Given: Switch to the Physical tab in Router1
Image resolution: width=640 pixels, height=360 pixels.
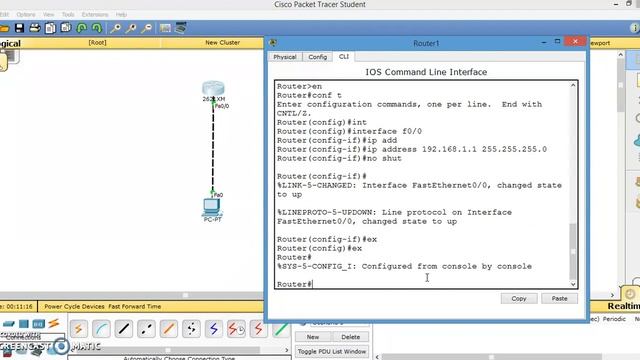Looking at the screenshot, I should click(285, 57).
